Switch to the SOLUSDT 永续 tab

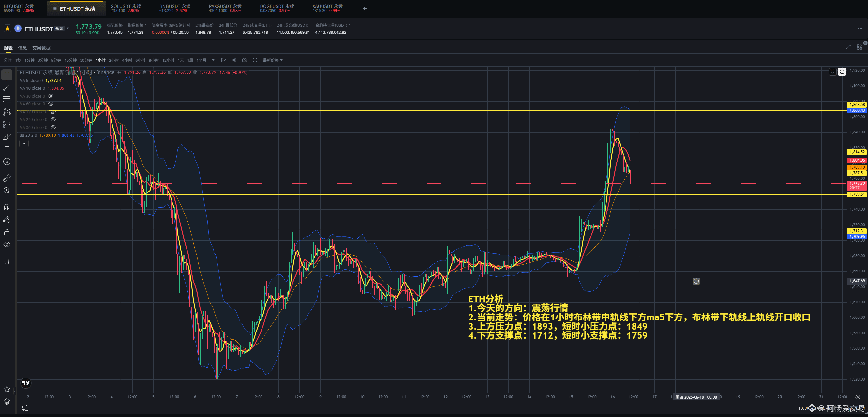(126, 8)
